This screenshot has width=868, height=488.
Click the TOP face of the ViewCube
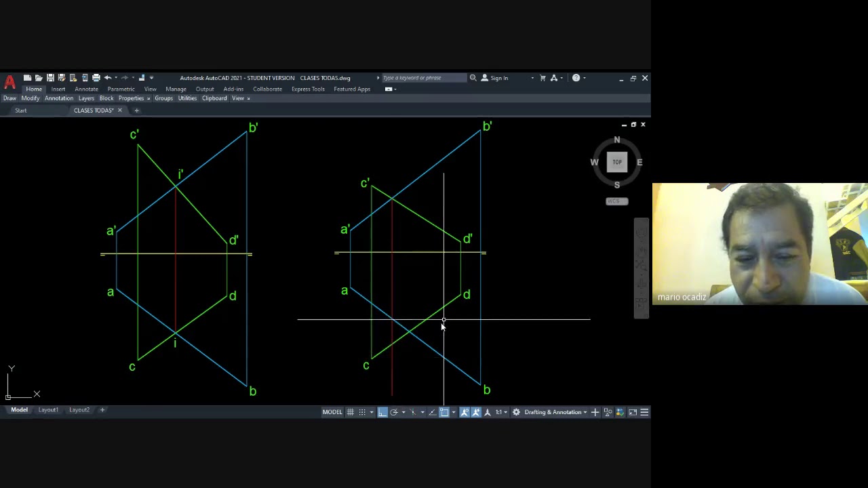[617, 162]
